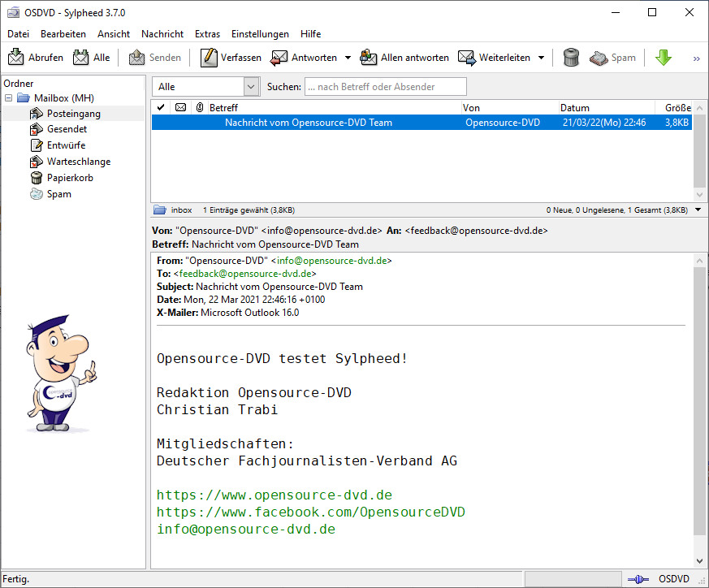Click the paperclip attachment column header
Screen dimensions: 709x588
tap(200, 107)
